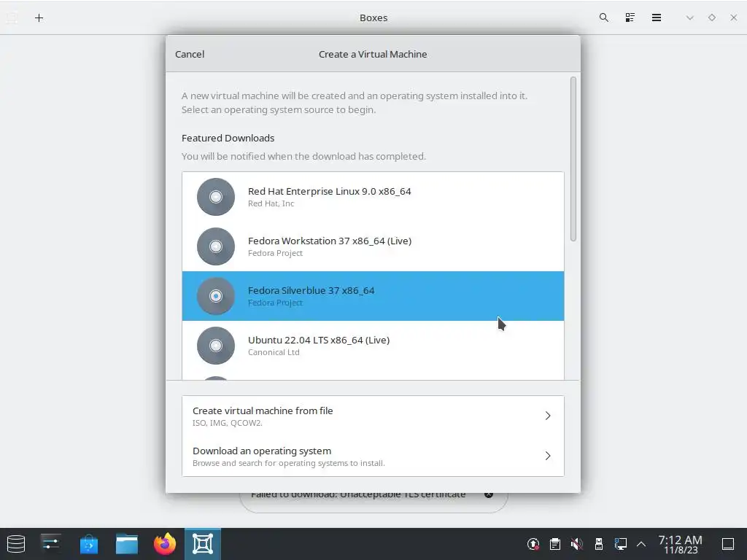This screenshot has width=747, height=560.
Task: Click the disc icon for Fedora Silverblue 37
Action: tap(216, 296)
